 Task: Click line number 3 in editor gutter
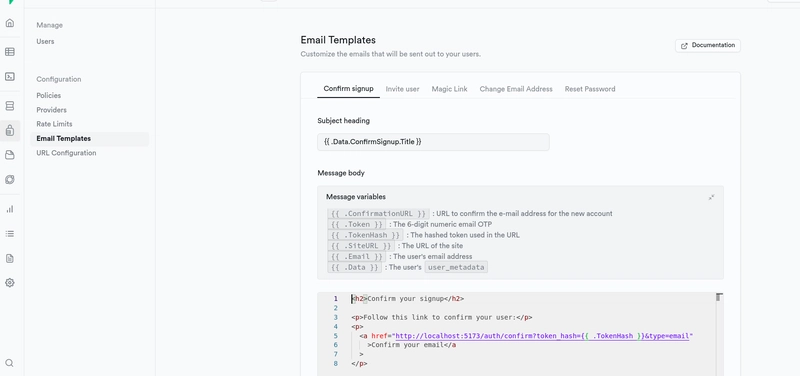(x=336, y=317)
